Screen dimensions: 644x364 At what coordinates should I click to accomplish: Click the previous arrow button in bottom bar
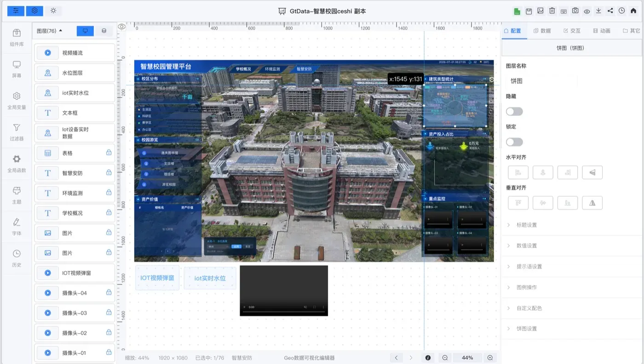(x=396, y=358)
